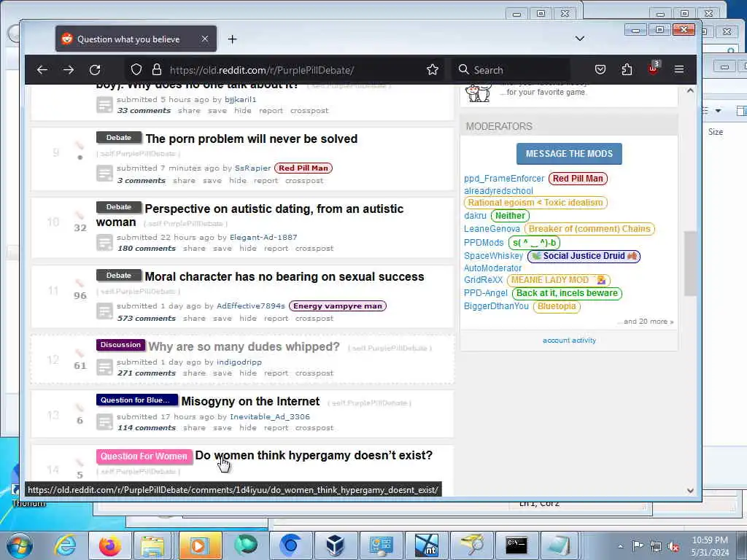Upvote 'Why are so many dudes whipped?'

pyautogui.click(x=80, y=353)
